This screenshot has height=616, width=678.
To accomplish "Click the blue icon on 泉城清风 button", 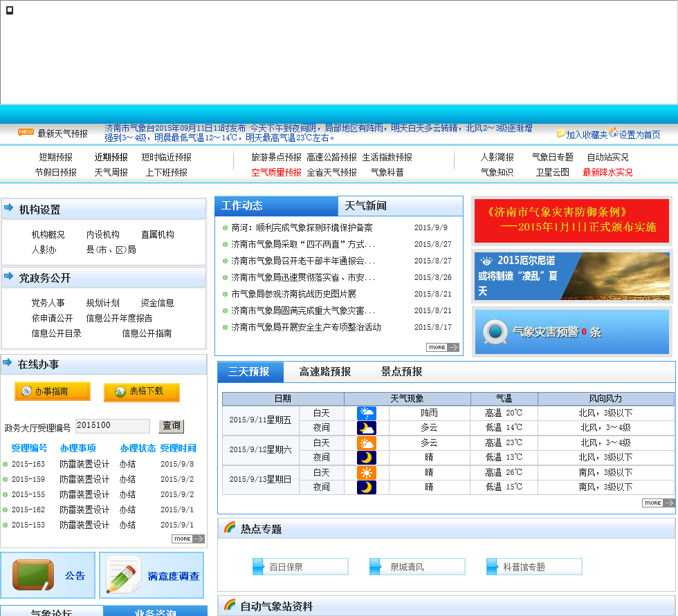I will click(x=375, y=566).
